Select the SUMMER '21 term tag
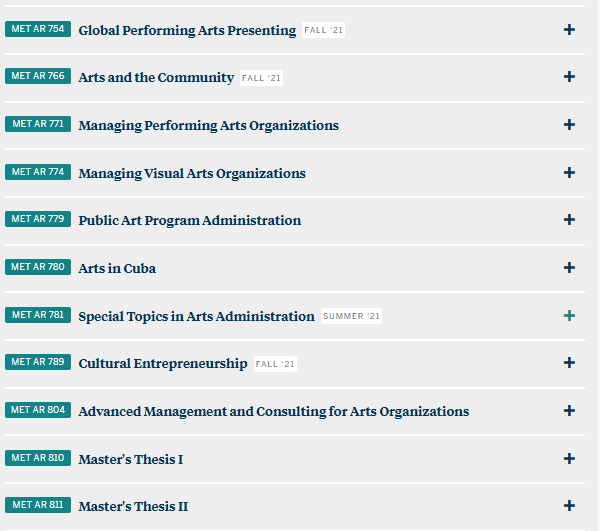The image size is (600, 531). pyautogui.click(x=351, y=316)
